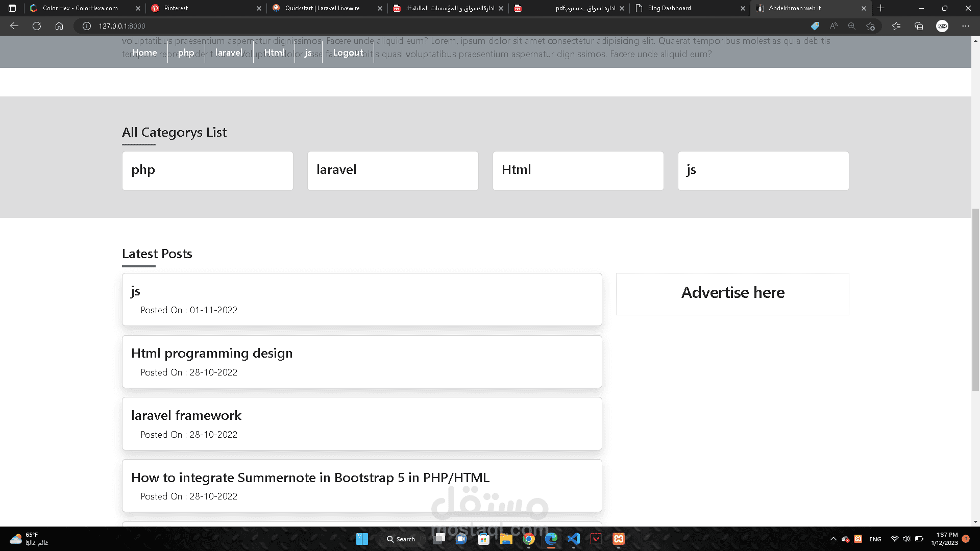
Task: Click the address bar showing 127.0.0.1:8000
Action: (x=439, y=26)
